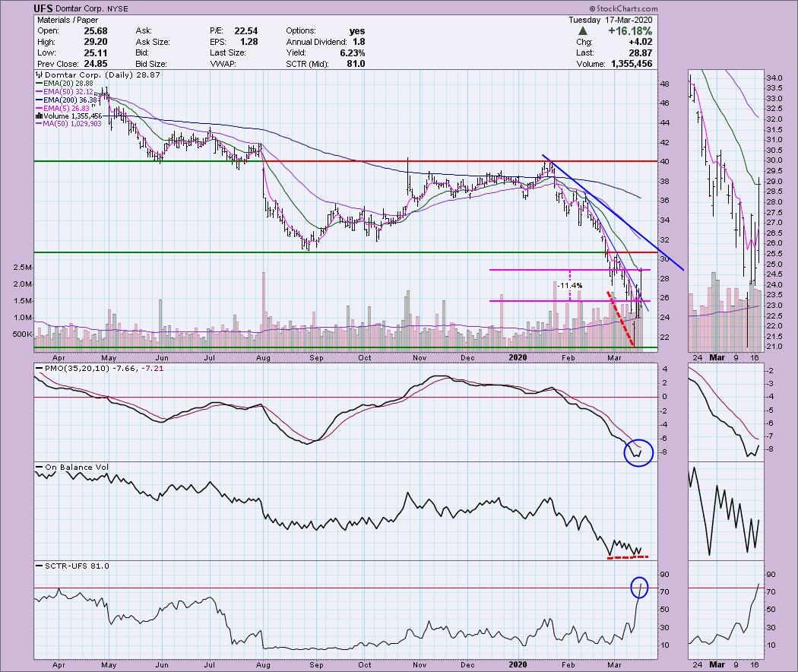Click the Last Size: label
The height and width of the screenshot is (672, 798).
coord(227,53)
